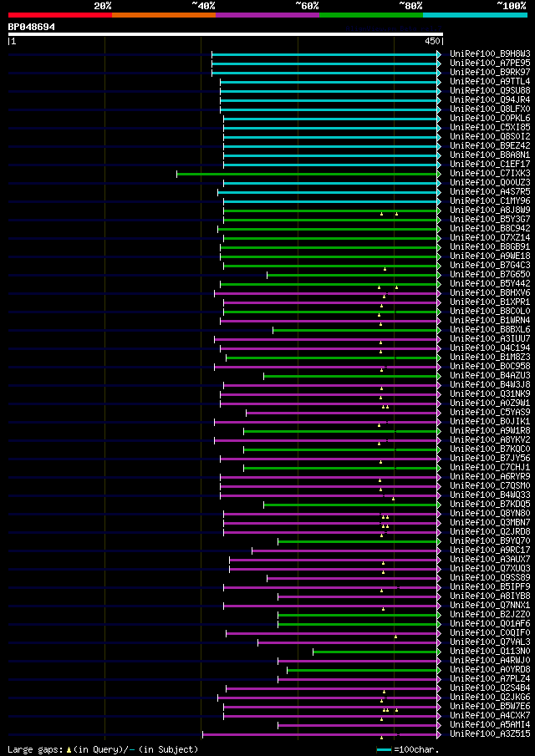Image resolution: width=535 pixels, height=756 pixels.
Task: Select the UniRef100_B5W7E6 label
Action: 490,707
